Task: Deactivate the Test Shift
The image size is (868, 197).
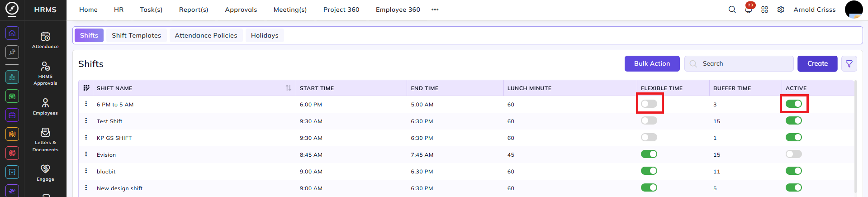Action: click(794, 120)
